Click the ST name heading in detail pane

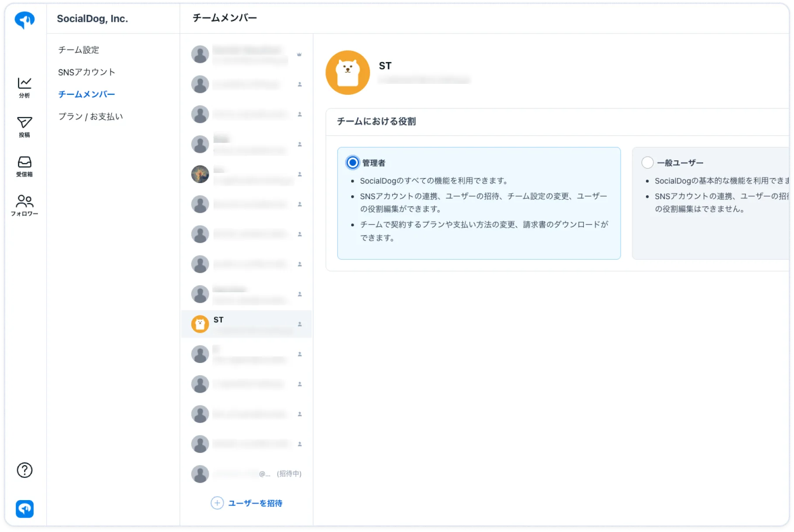[x=385, y=66]
